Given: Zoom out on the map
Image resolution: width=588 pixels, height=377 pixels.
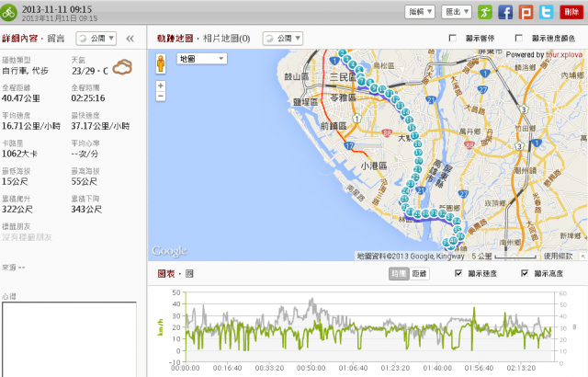Looking at the screenshot, I should (161, 96).
